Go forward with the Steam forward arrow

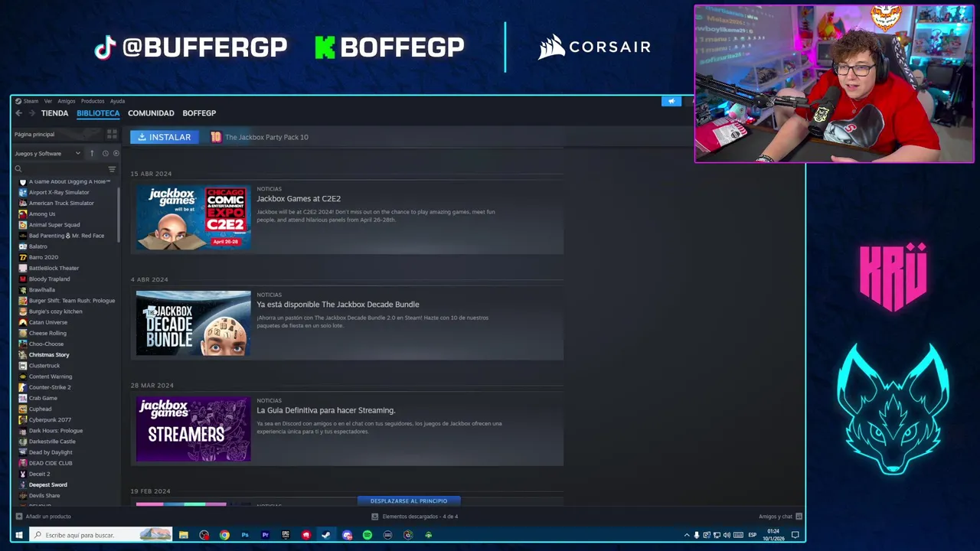[x=31, y=113]
